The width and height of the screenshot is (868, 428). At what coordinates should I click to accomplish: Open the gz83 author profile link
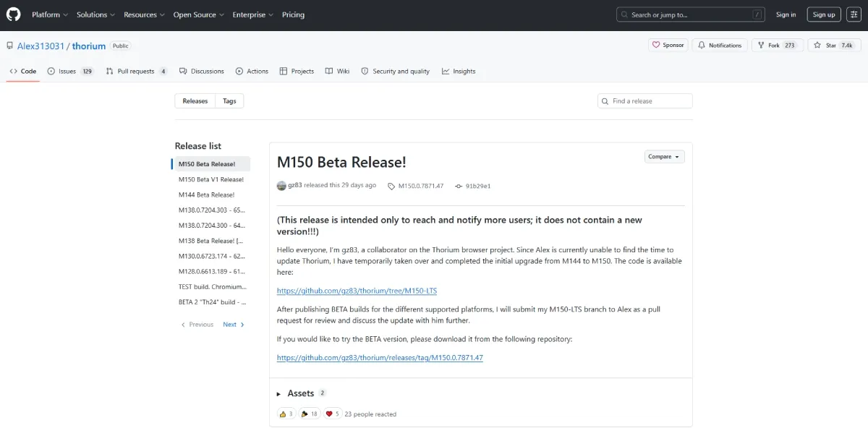[294, 185]
